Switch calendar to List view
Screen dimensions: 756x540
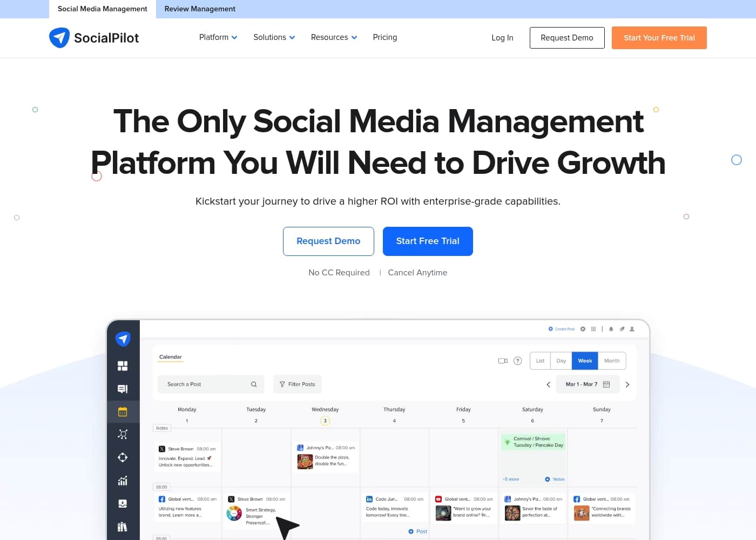point(540,361)
